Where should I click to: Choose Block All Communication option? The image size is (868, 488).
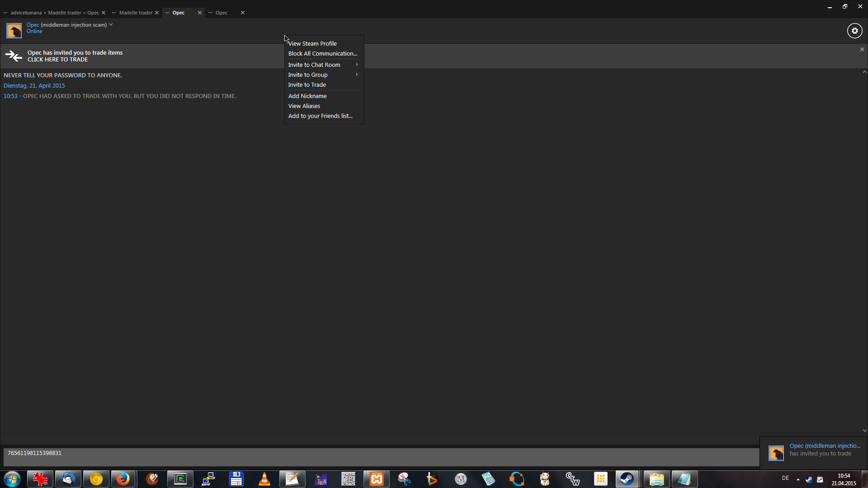322,53
